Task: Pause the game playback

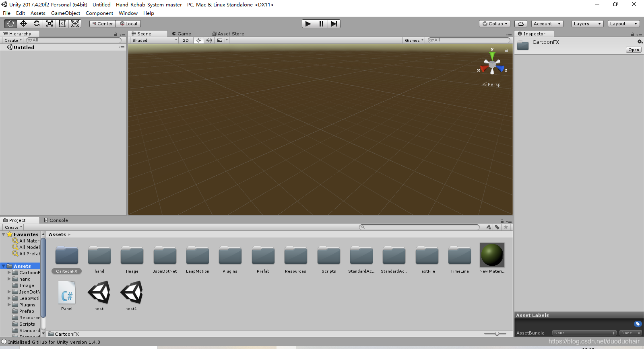Action: click(x=321, y=24)
